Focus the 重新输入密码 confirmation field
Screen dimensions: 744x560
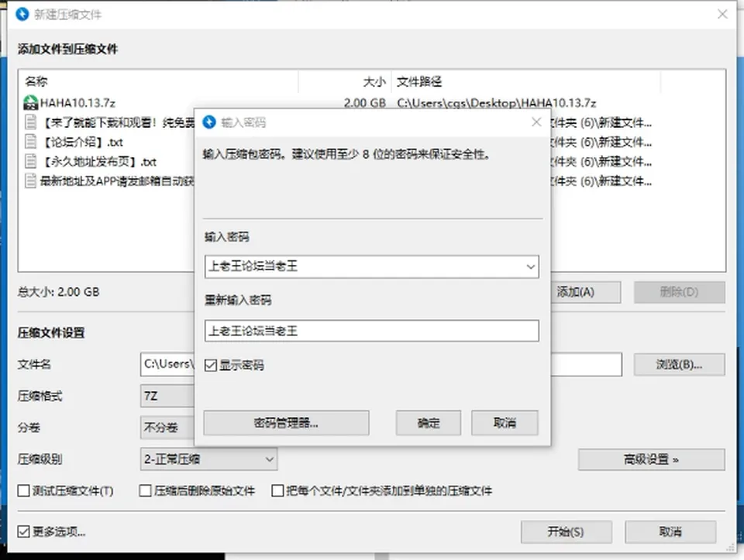pyautogui.click(x=371, y=331)
